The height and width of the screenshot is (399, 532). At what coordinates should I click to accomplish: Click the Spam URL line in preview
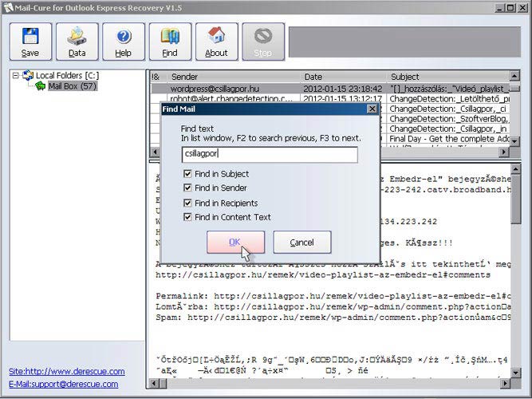333,318
